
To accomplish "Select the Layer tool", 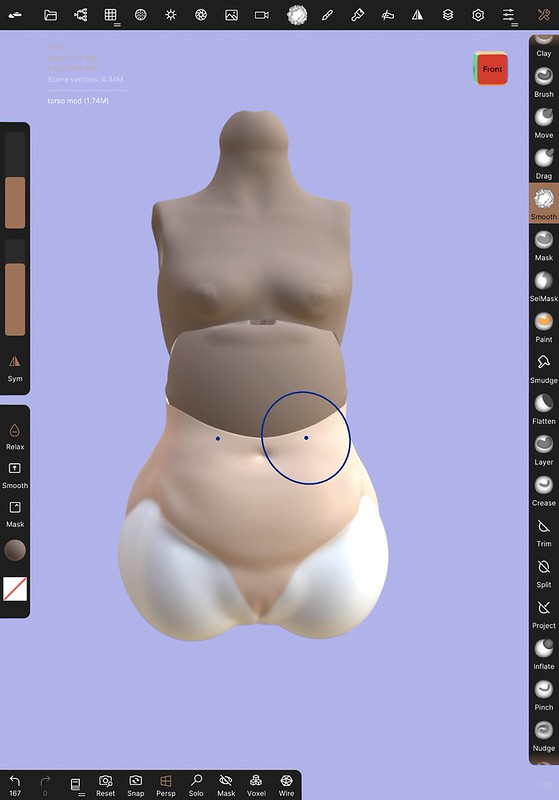I will tap(544, 449).
